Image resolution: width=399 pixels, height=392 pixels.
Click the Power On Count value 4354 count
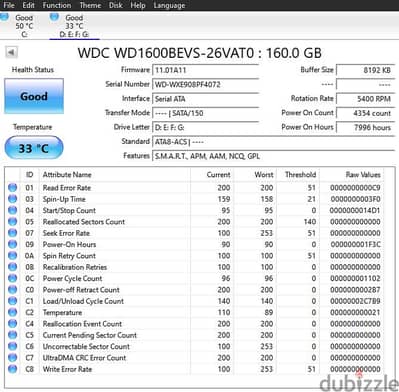[365, 113]
